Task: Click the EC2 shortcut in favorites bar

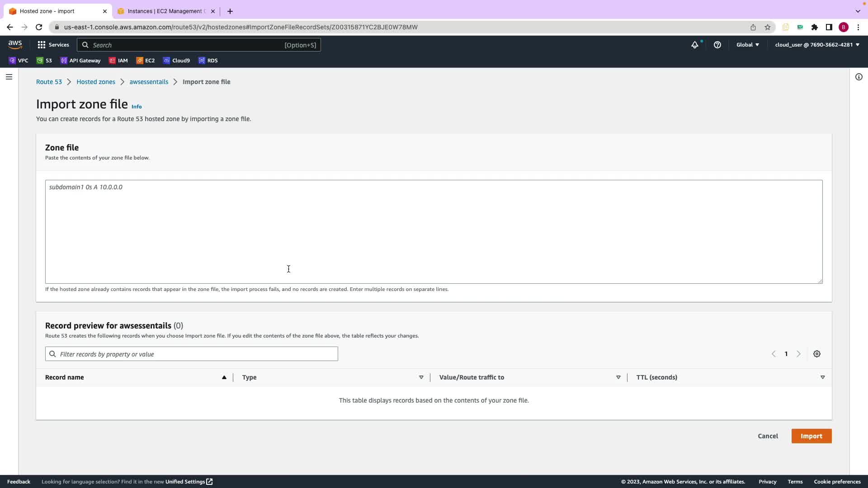Action: point(145,61)
